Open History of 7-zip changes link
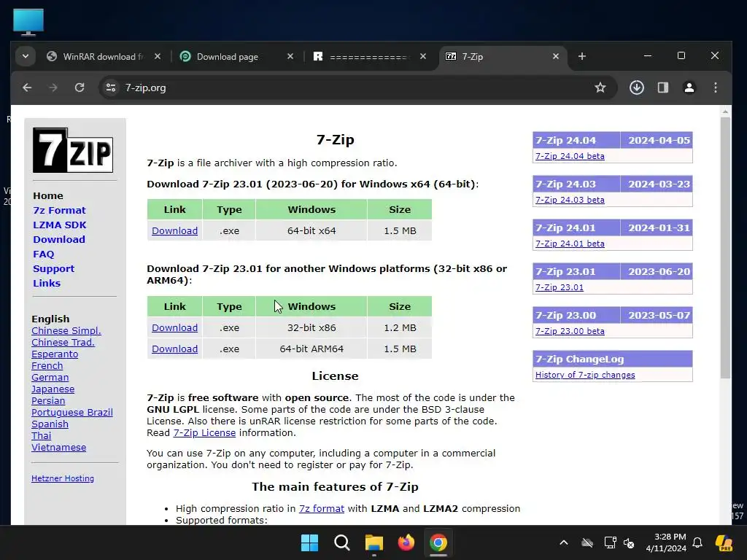Image resolution: width=747 pixels, height=560 pixels. pyautogui.click(x=585, y=376)
